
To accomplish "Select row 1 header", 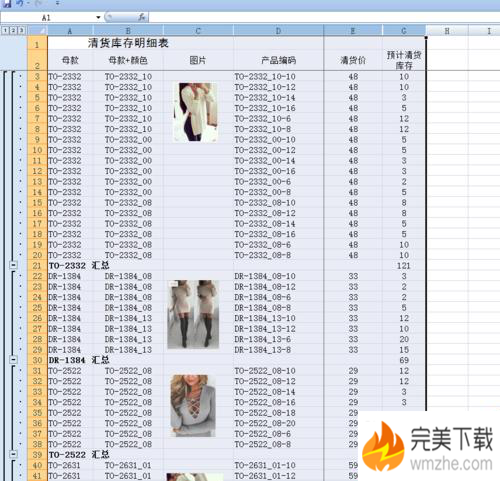I will pos(37,44).
